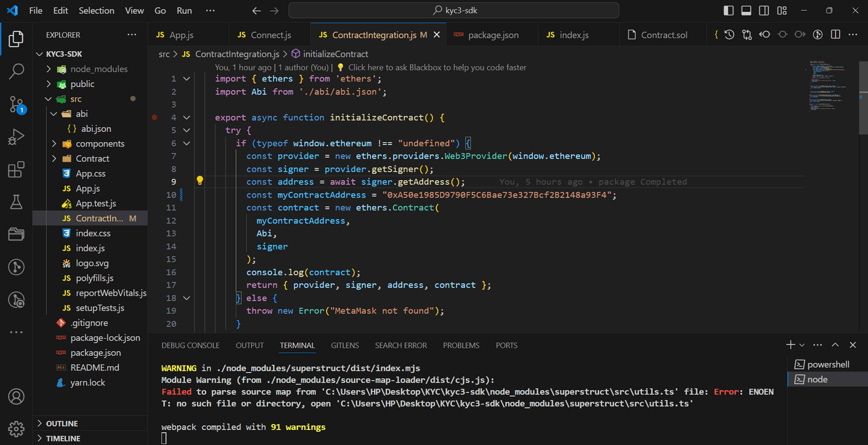This screenshot has height=445, width=868.
Task: Open the Extensions view
Action: pos(16,169)
